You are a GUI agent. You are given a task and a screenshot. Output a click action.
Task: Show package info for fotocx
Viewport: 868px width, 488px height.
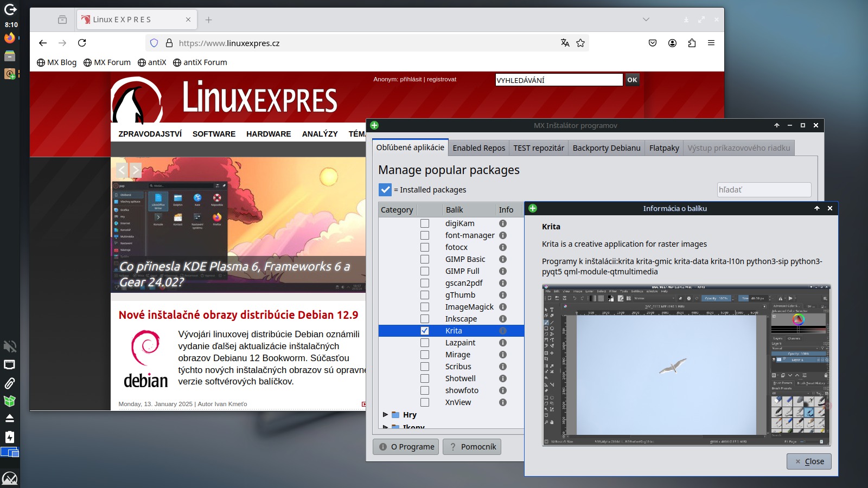pyautogui.click(x=503, y=247)
